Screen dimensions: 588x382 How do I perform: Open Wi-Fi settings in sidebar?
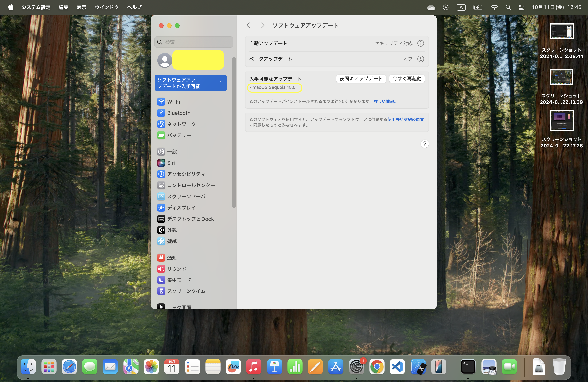pos(173,102)
